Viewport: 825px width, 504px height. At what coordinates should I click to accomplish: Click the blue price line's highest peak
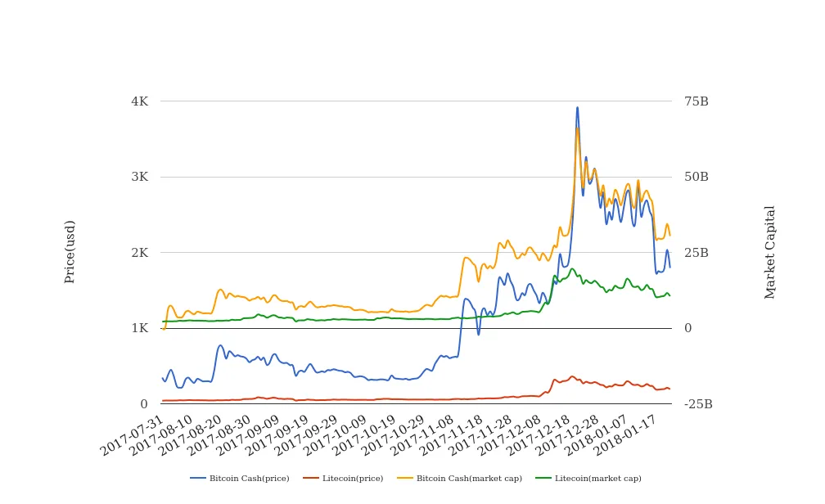point(577,107)
